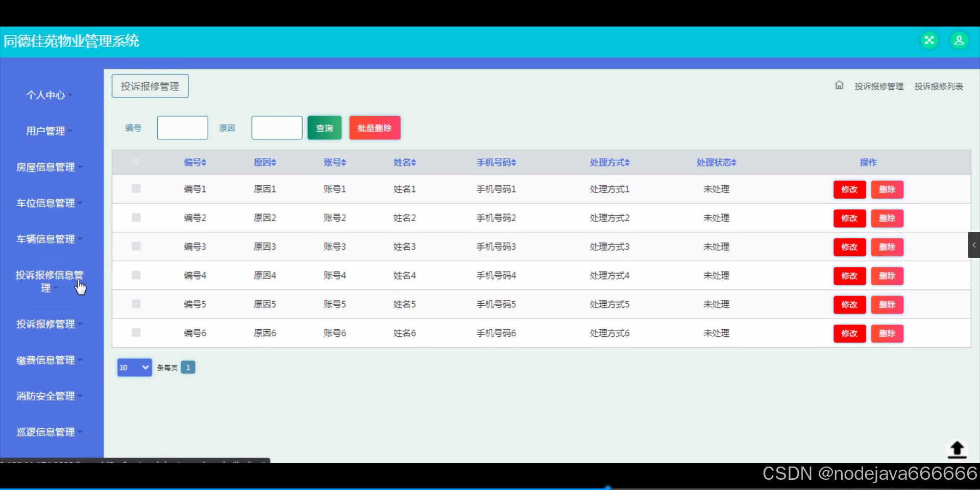980x490 pixels.
Task: Open 巡逻信息管理 sidebar menu
Action: (49, 432)
